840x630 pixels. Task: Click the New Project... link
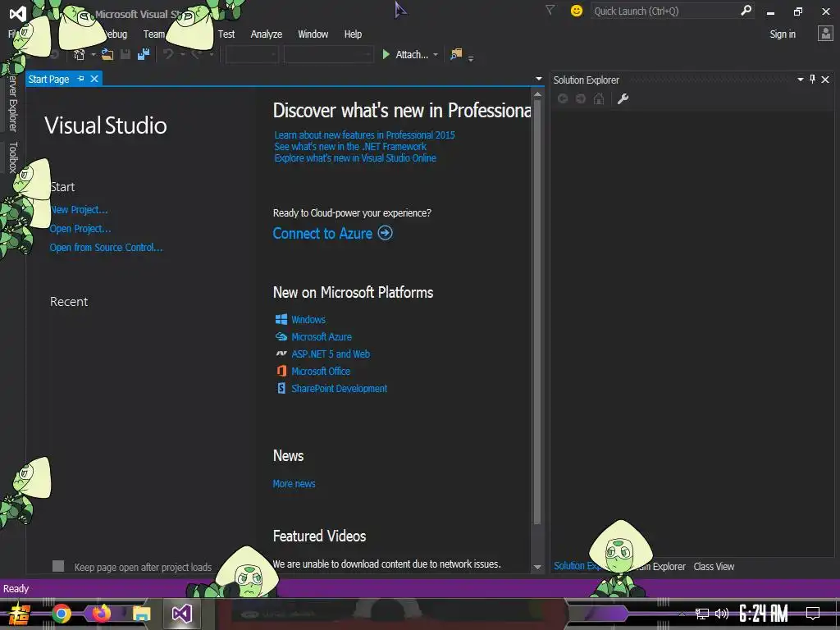80,209
